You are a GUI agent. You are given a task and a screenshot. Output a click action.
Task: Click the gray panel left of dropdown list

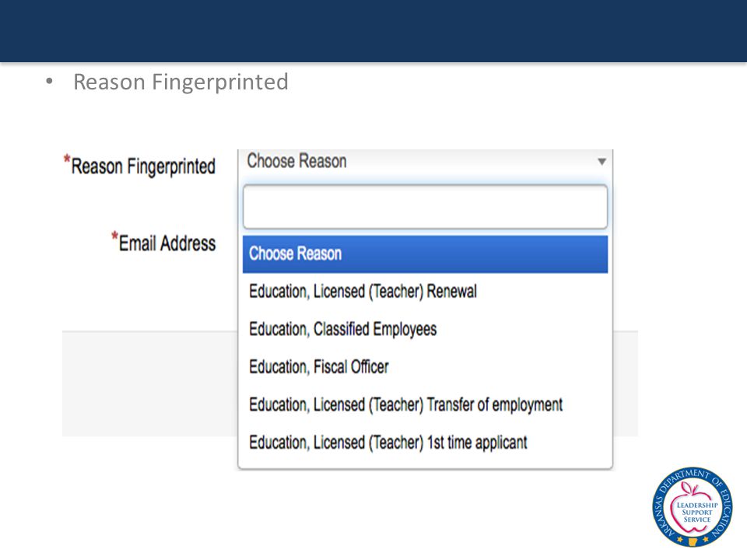[149, 383]
